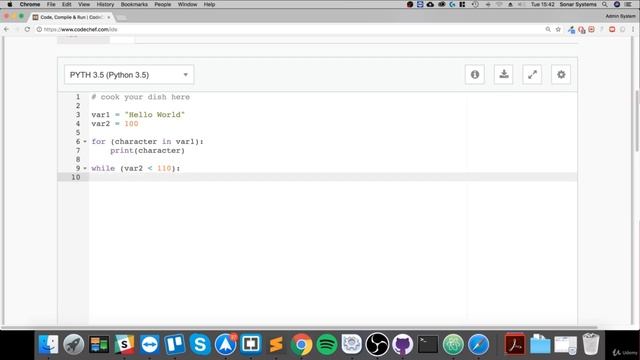Open GitHub Desktop from the dock

[x=403, y=344]
